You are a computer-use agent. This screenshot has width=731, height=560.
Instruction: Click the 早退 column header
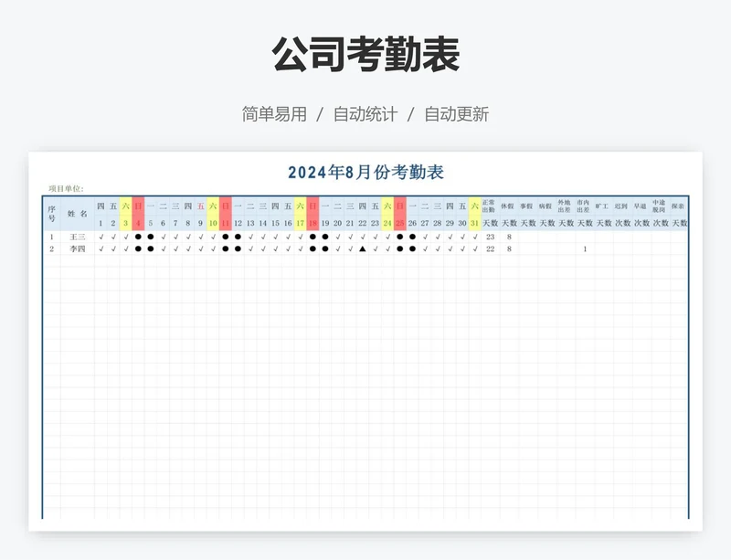[641, 206]
